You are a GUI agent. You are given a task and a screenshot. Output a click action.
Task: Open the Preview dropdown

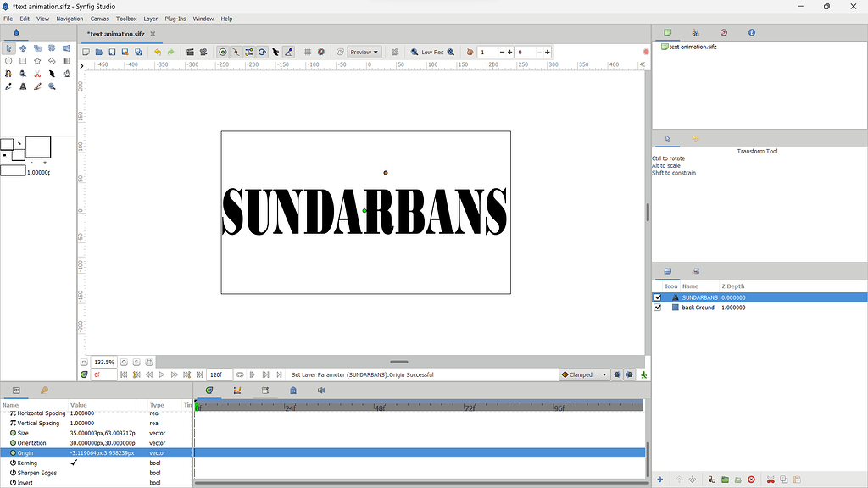pyautogui.click(x=364, y=52)
